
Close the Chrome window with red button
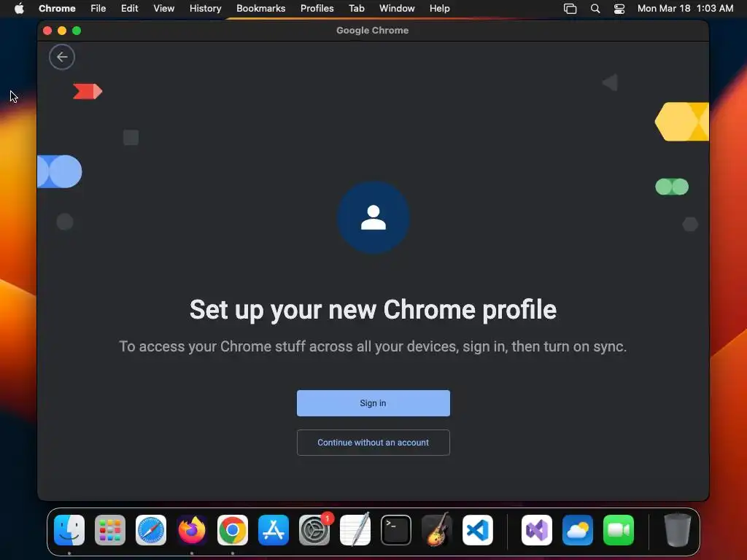coord(47,31)
